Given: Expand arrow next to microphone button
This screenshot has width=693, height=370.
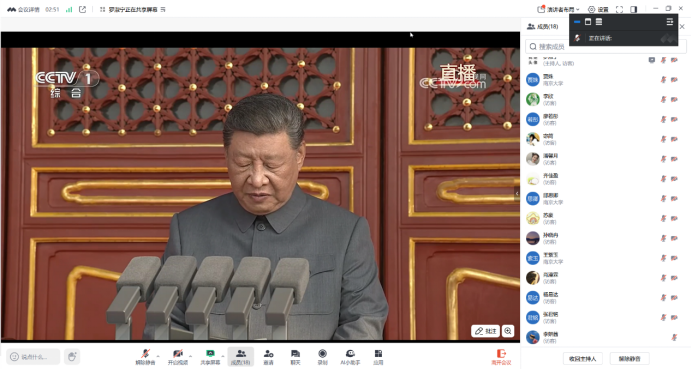Looking at the screenshot, I should click(158, 356).
